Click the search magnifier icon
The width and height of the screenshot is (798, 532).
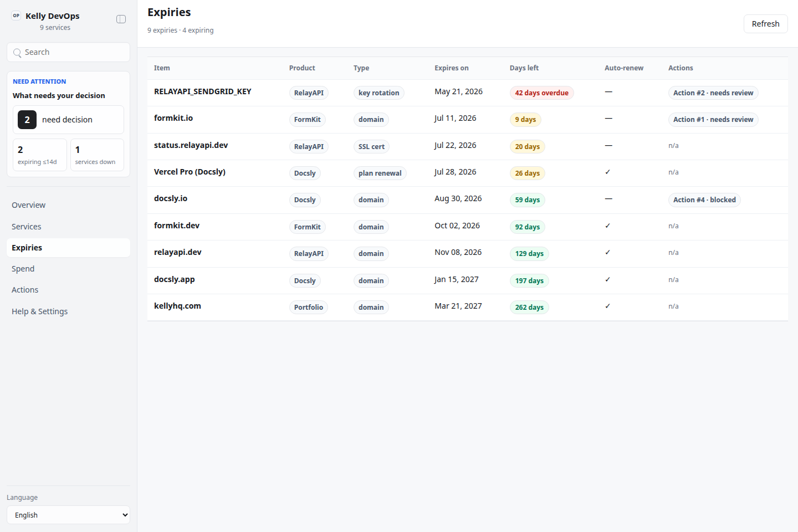click(17, 53)
